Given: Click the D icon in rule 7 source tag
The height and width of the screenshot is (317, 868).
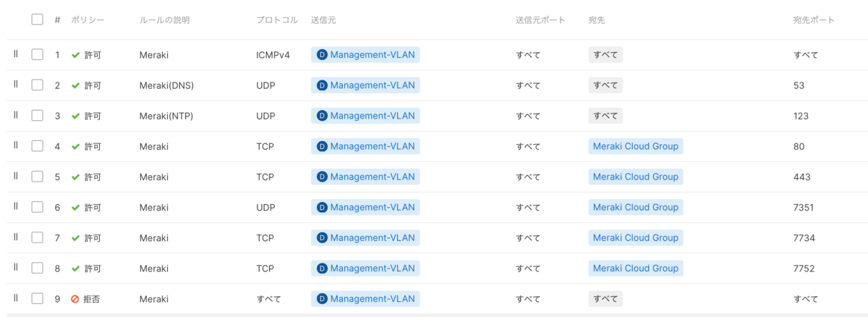Looking at the screenshot, I should tap(322, 237).
